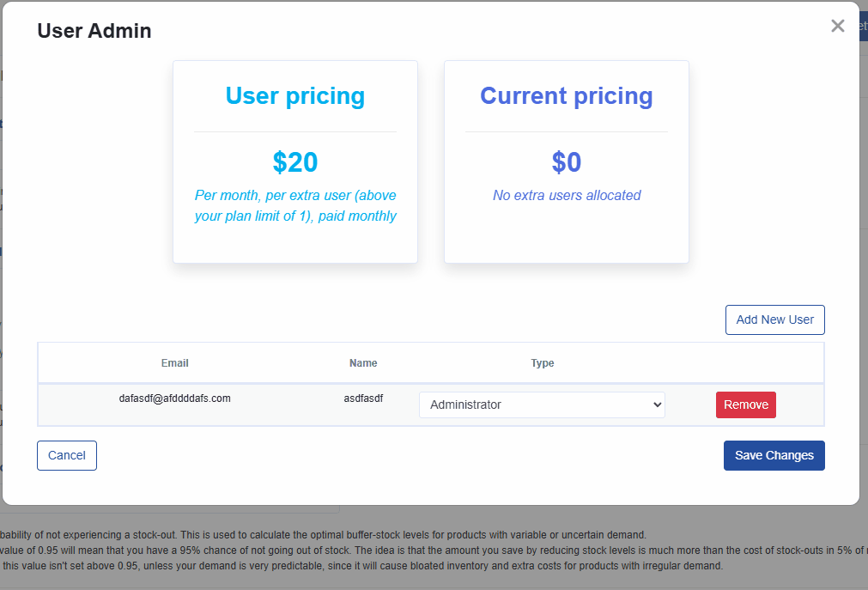The height and width of the screenshot is (590, 868).
Task: Click the Email column header
Action: tap(174, 362)
